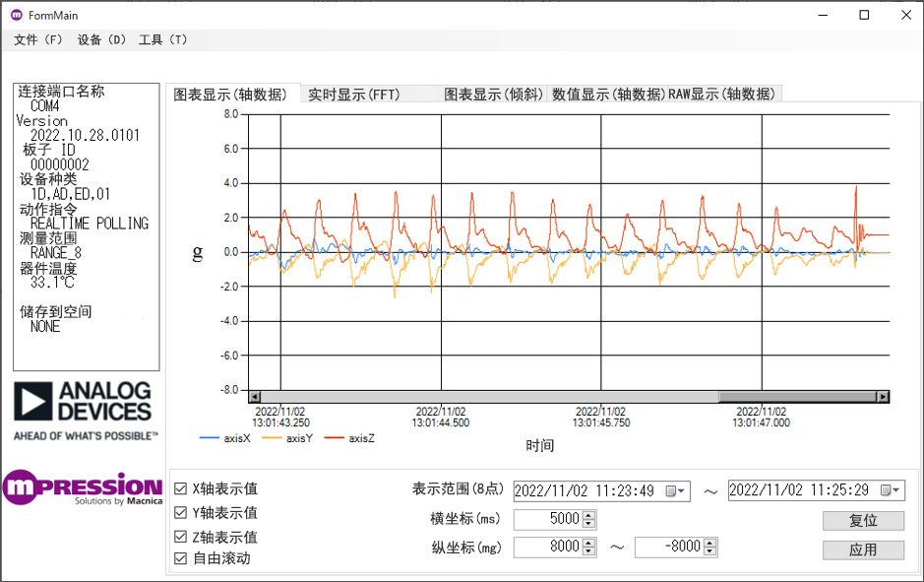This screenshot has height=582, width=924.
Task: Click the chart scrollbar right arrow
Action: (x=883, y=397)
